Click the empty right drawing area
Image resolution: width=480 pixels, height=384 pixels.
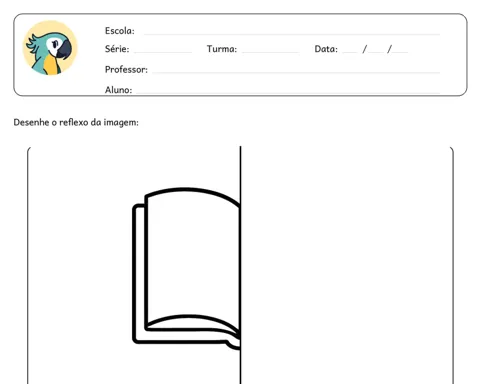point(347,265)
